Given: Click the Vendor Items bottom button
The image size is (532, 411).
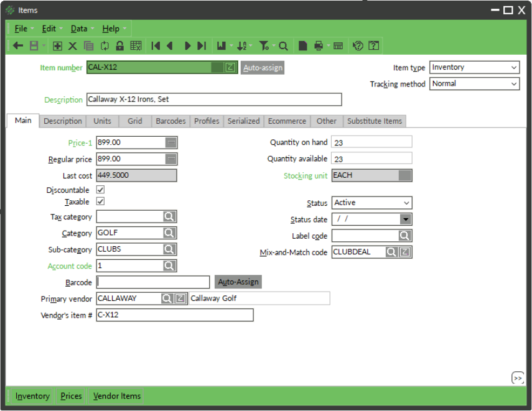Looking at the screenshot, I should [117, 396].
